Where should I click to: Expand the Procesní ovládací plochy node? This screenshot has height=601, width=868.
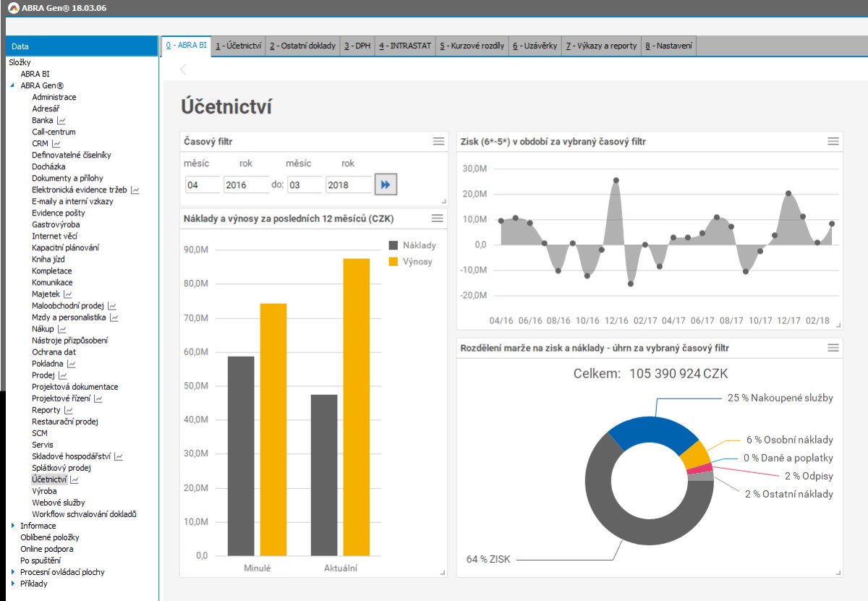click(x=12, y=572)
